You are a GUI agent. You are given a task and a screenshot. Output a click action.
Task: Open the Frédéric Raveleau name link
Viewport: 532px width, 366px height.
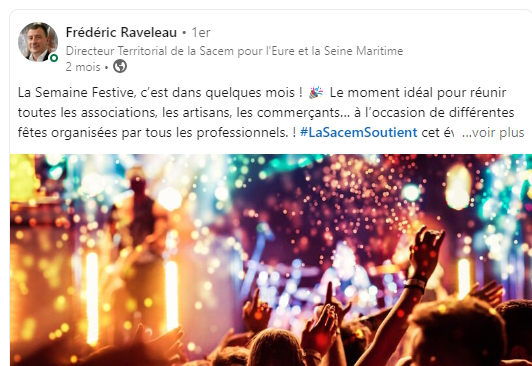[121, 33]
